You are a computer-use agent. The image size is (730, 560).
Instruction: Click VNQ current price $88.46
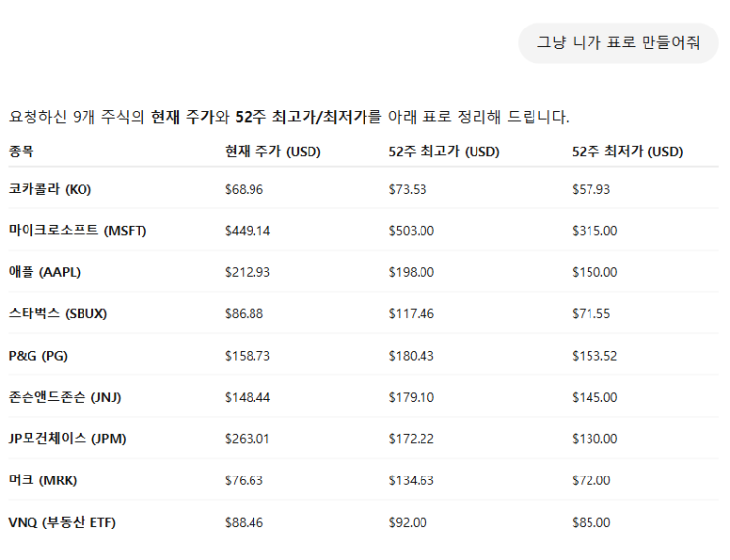tap(244, 523)
